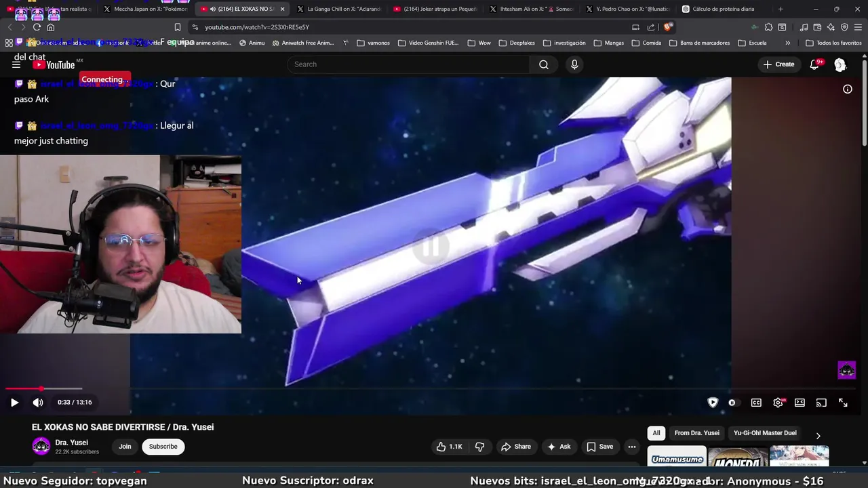868x488 pixels.
Task: Play the video with the play button
Action: tap(14, 403)
